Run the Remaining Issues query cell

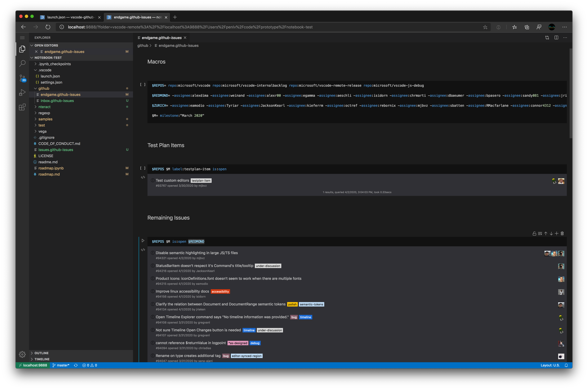143,240
